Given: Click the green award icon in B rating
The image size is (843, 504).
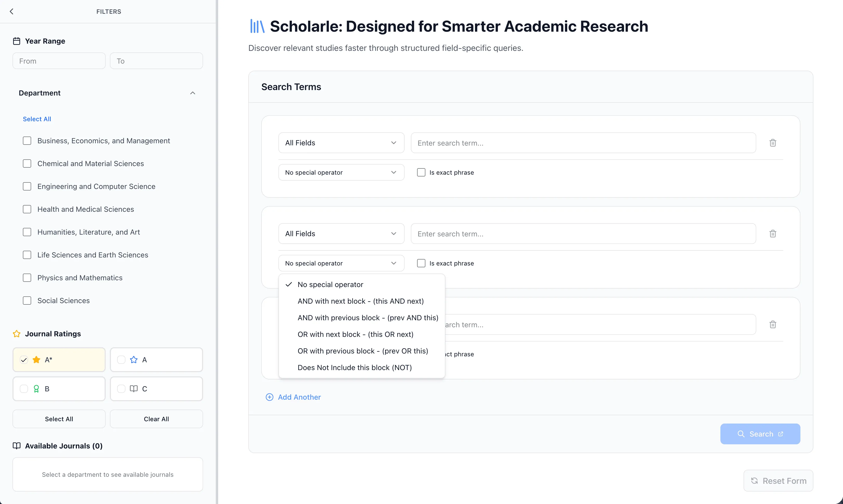Looking at the screenshot, I should tap(36, 389).
